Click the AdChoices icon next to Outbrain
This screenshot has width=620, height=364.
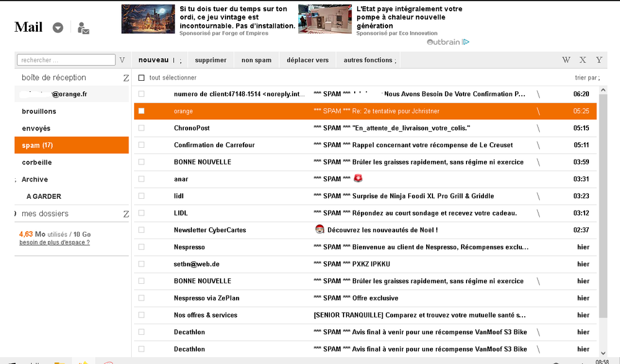tap(466, 42)
